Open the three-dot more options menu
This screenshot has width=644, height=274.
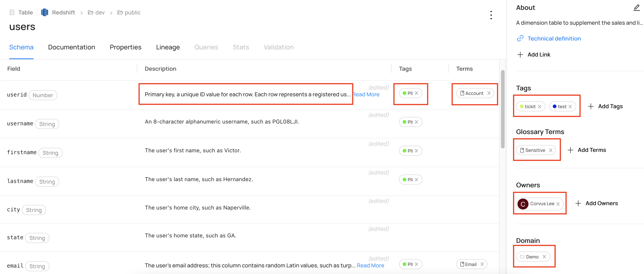491,15
